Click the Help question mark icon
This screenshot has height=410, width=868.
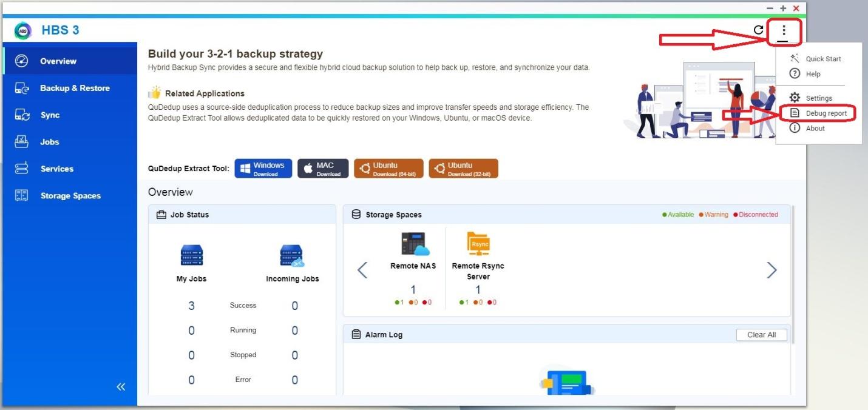click(794, 73)
